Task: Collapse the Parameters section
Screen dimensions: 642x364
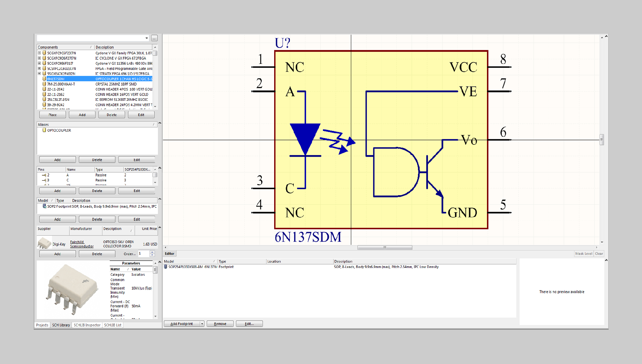Action: (x=160, y=262)
